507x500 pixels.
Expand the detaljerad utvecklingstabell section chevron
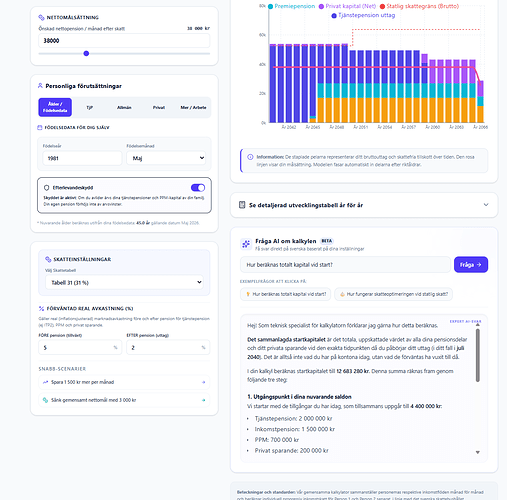tap(486, 205)
